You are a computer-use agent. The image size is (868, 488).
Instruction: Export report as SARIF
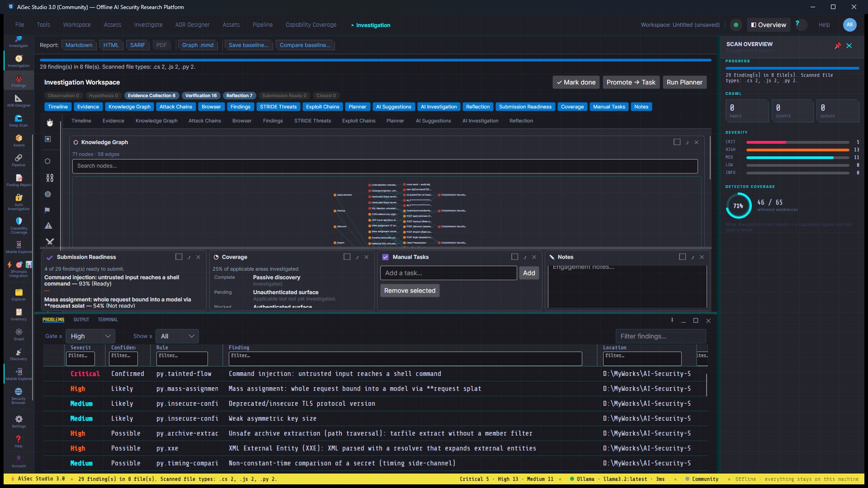[x=137, y=45]
